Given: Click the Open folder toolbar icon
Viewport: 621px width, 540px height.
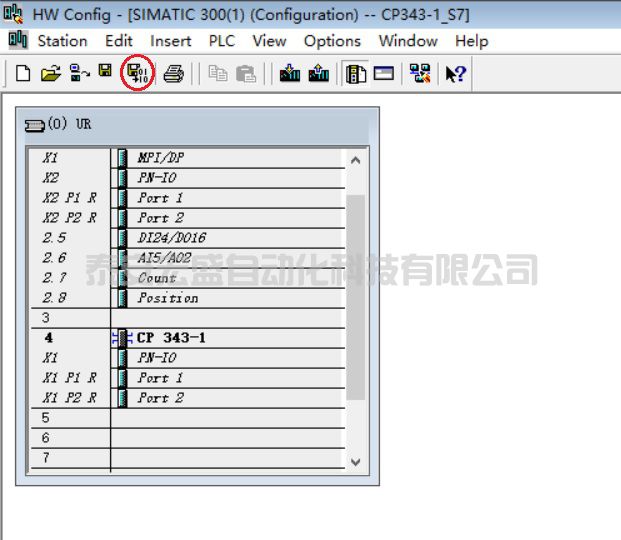Looking at the screenshot, I should point(50,74).
